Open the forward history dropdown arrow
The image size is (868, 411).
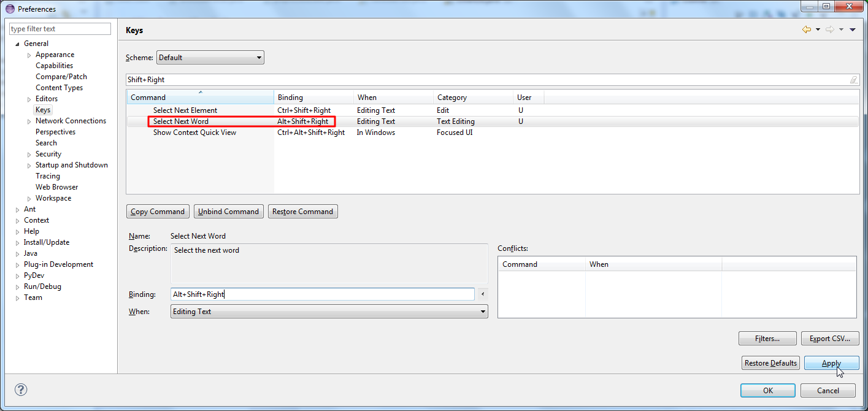pos(841,29)
